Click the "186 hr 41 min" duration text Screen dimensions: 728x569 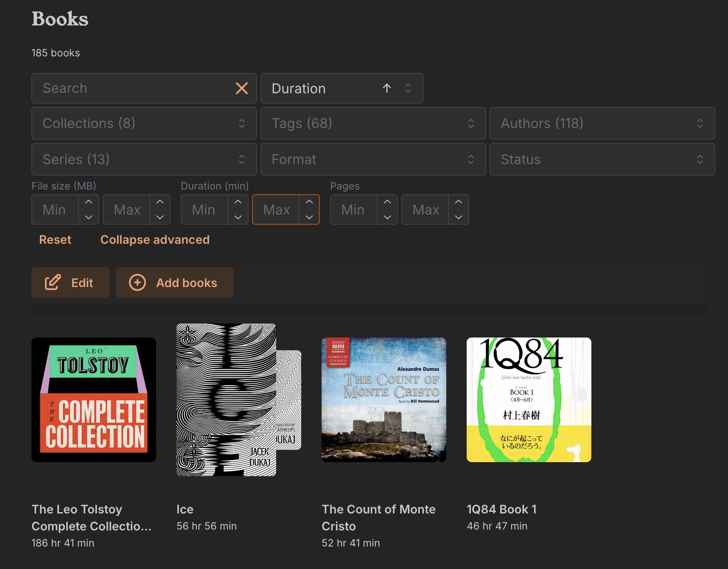[x=63, y=543]
